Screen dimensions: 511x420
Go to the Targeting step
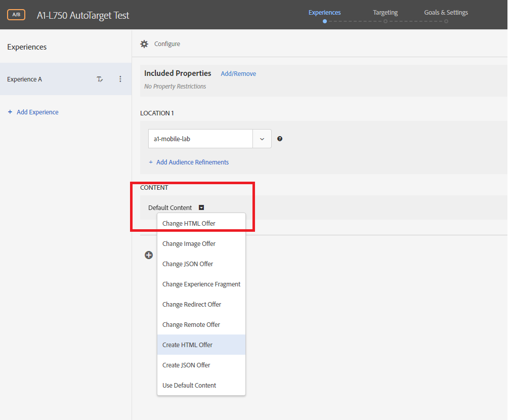pyautogui.click(x=385, y=12)
